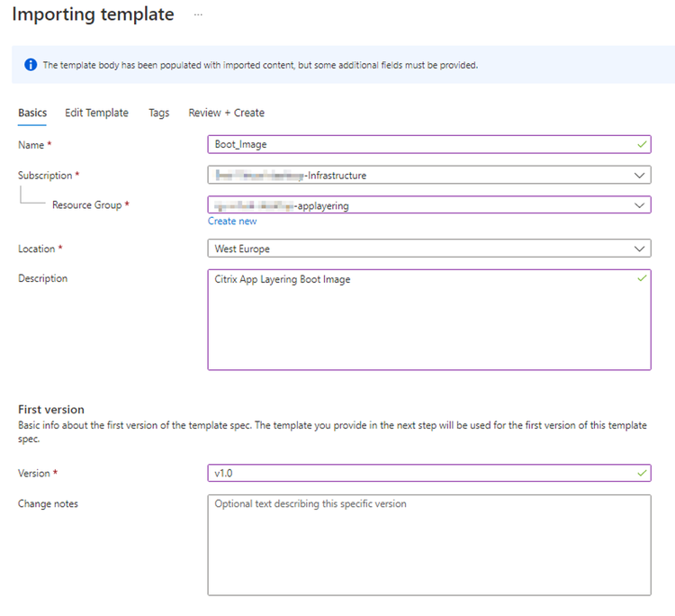Click the green checkmark in Description box
This screenshot has height=616, width=675.
point(642,278)
